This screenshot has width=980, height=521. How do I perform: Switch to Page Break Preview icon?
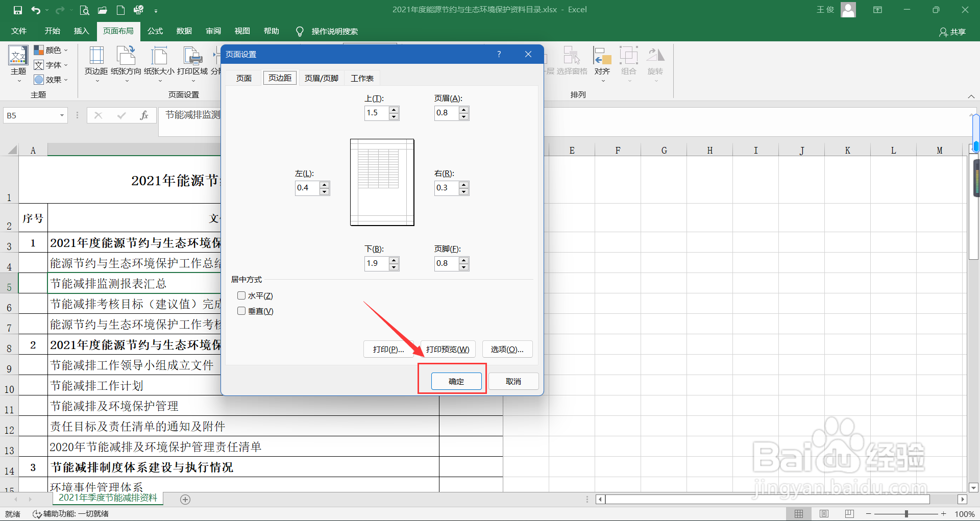point(849,514)
